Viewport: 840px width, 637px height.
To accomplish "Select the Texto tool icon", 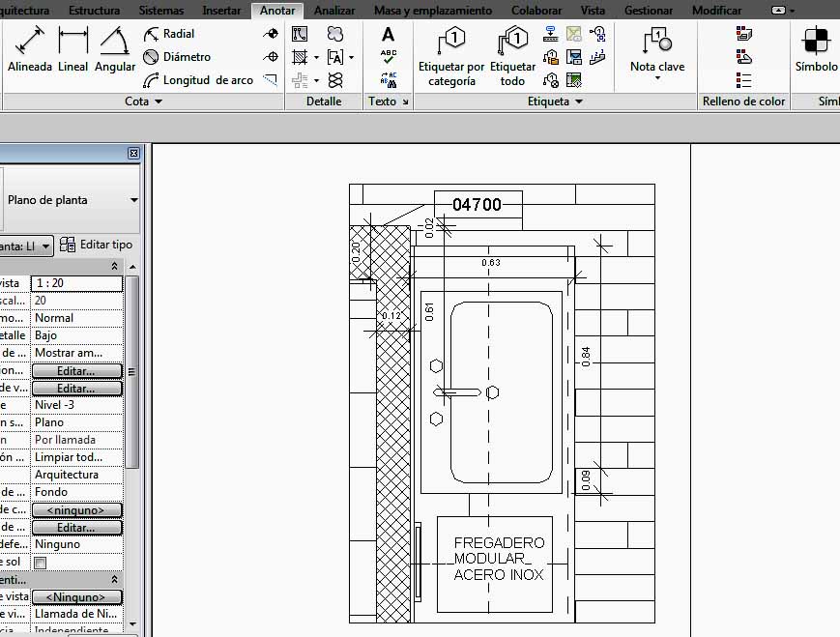I will coord(389,34).
